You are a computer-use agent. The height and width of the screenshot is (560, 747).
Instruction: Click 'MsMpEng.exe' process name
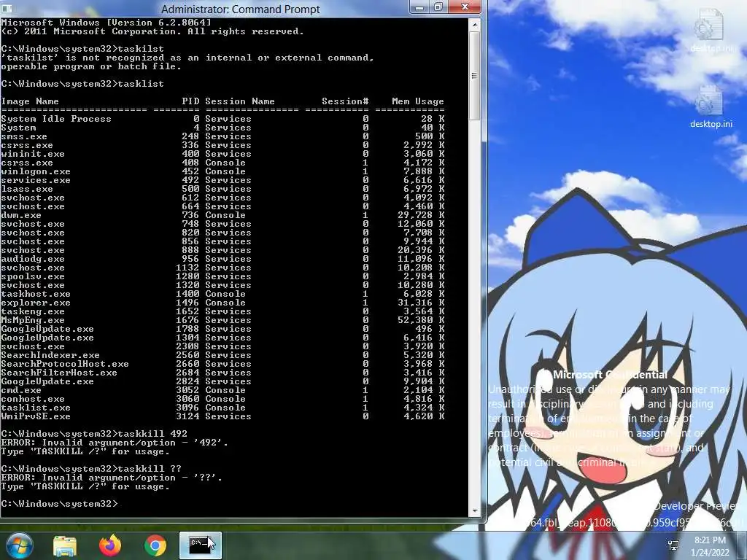pyautogui.click(x=33, y=321)
